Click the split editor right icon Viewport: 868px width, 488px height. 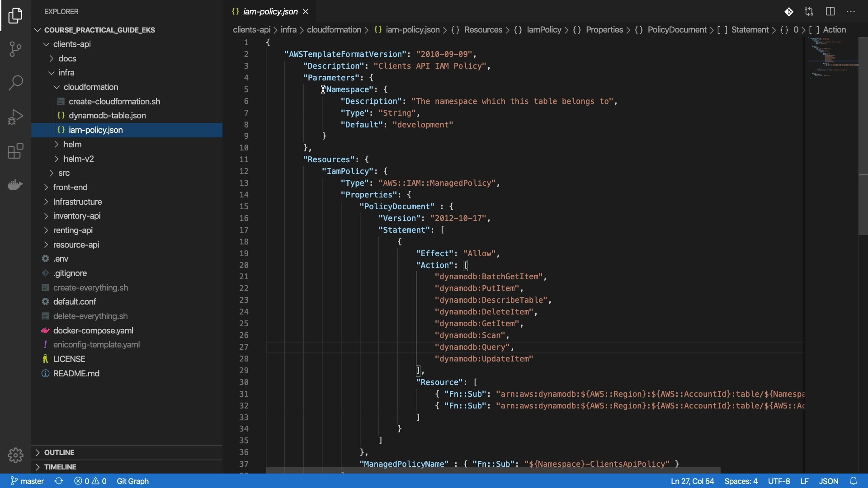click(x=830, y=12)
